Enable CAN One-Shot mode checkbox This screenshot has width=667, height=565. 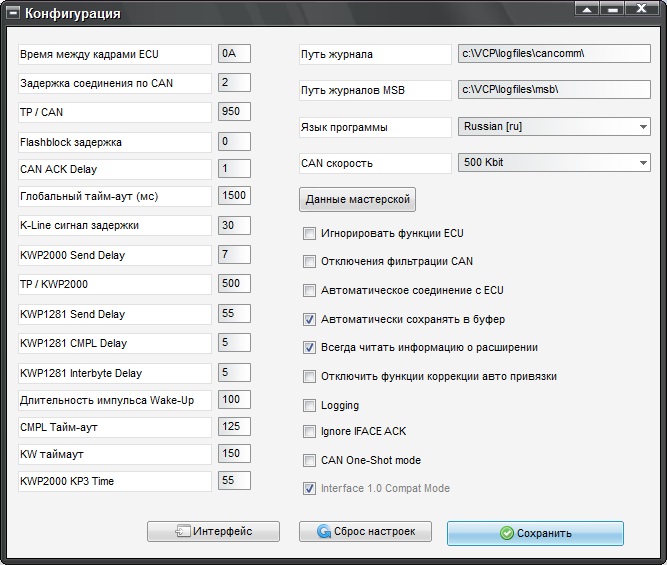pyautogui.click(x=309, y=460)
